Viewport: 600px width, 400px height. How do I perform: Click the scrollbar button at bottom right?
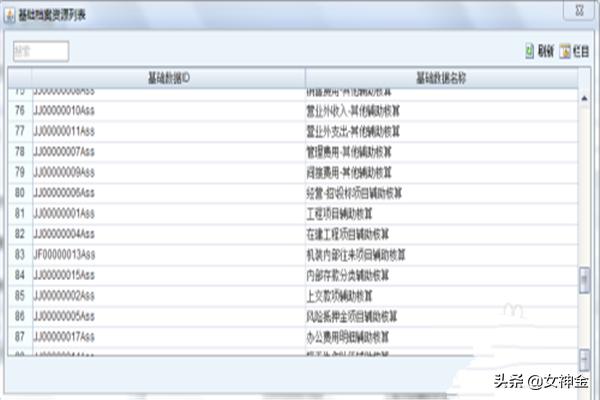pyautogui.click(x=584, y=359)
